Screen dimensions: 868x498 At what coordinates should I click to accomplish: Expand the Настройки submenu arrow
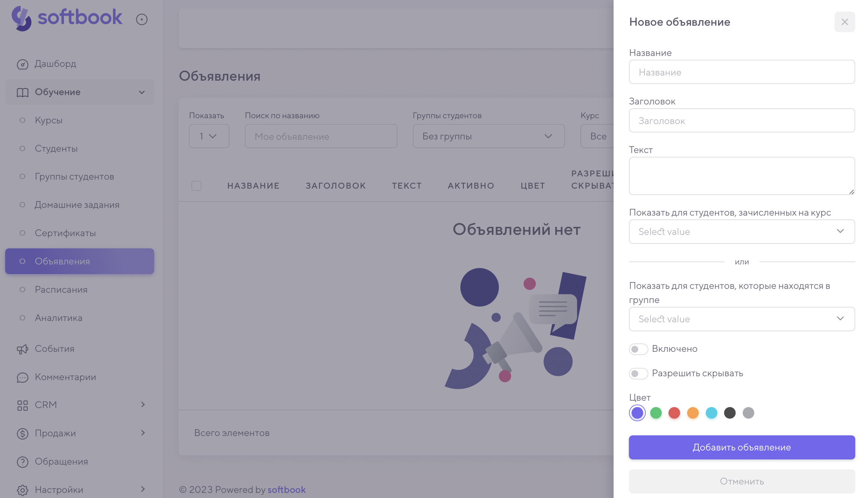point(143,489)
